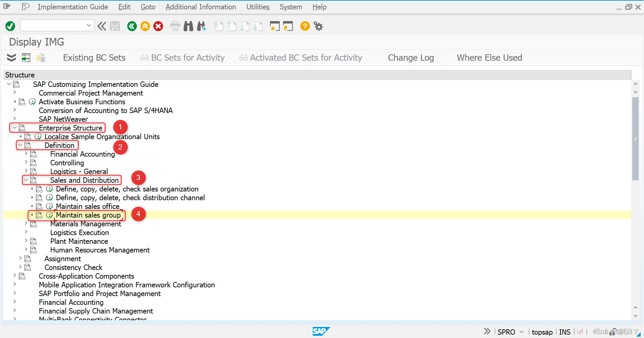Image resolution: width=644 pixels, height=338 pixels.
Task: Click Where Else Used button
Action: tap(489, 58)
